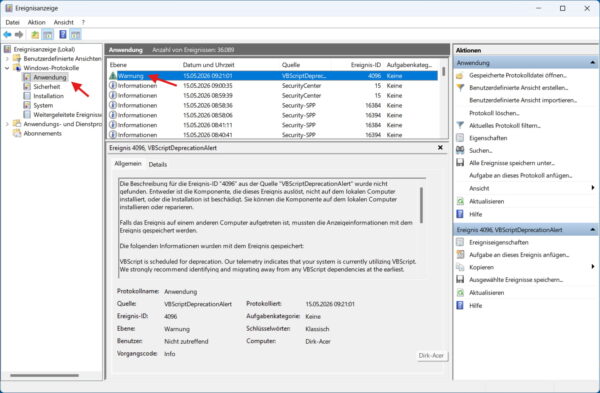This screenshot has height=393, width=600.
Task: Open the Aktion menu
Action: click(36, 23)
